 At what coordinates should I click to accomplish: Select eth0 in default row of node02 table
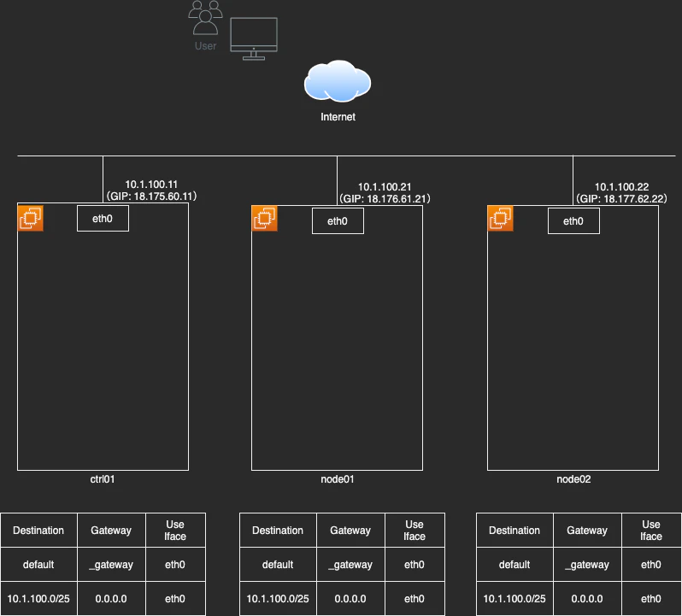coord(651,564)
